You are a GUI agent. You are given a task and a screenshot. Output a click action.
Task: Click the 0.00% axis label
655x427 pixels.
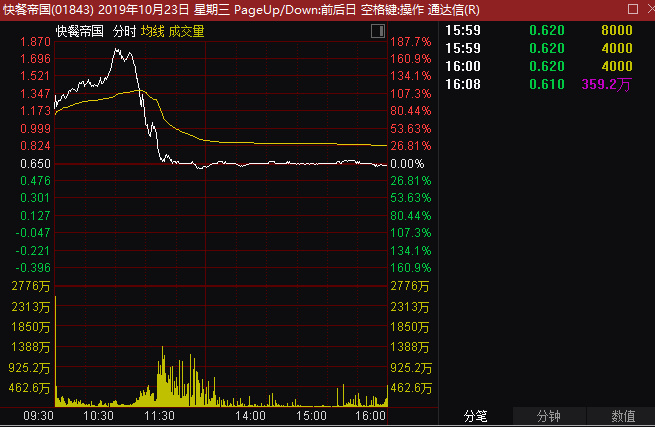pyautogui.click(x=407, y=164)
